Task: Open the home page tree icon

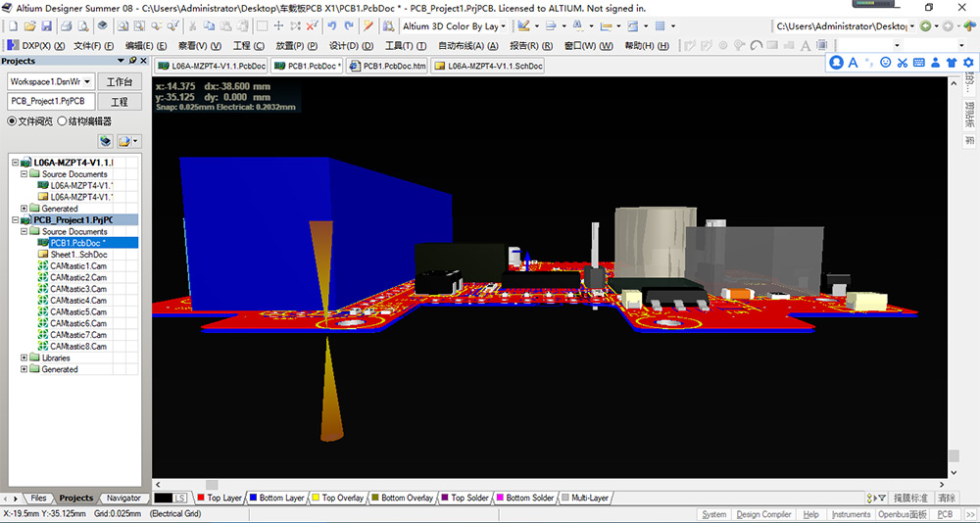Action: pos(969,26)
